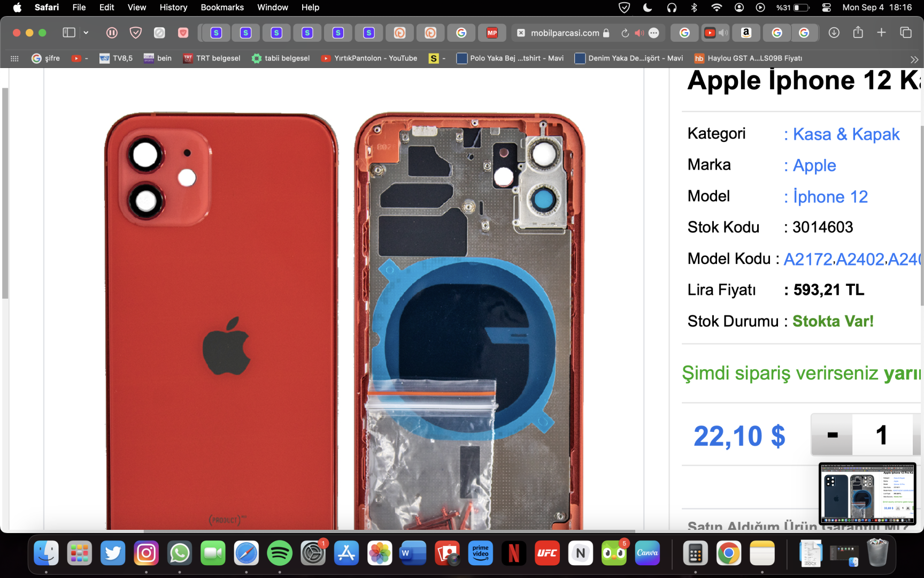924x578 pixels.
Task: Open Twitter from the Dock
Action: click(x=113, y=553)
